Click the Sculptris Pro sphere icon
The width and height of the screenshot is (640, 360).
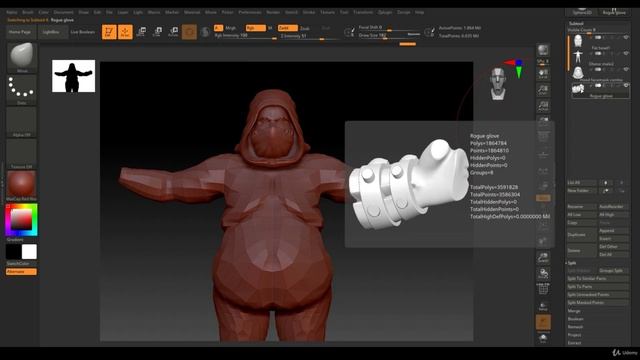(x=205, y=31)
